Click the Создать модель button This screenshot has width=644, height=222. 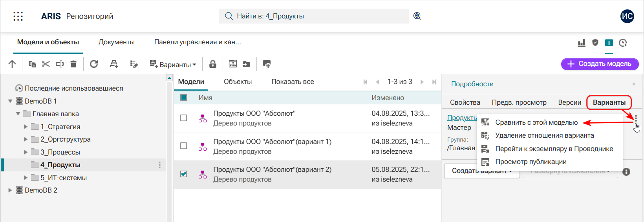600,64
